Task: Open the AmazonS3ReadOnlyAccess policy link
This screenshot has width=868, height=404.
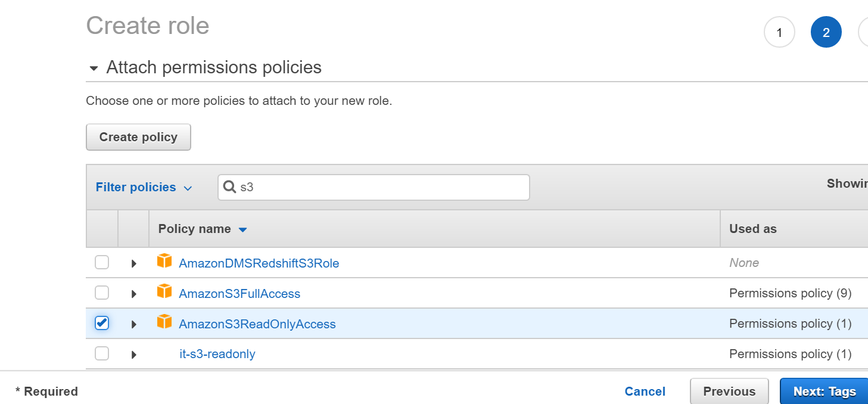Action: 257,324
